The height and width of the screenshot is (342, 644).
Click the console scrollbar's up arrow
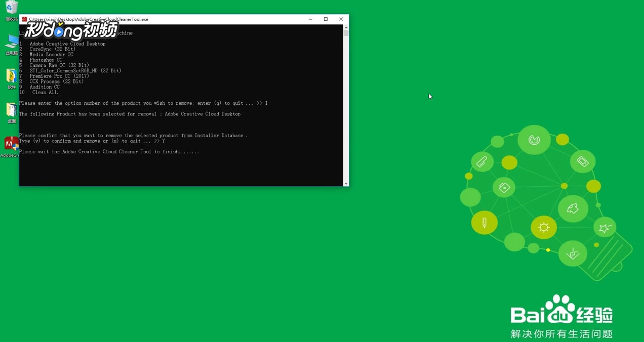pos(346,27)
